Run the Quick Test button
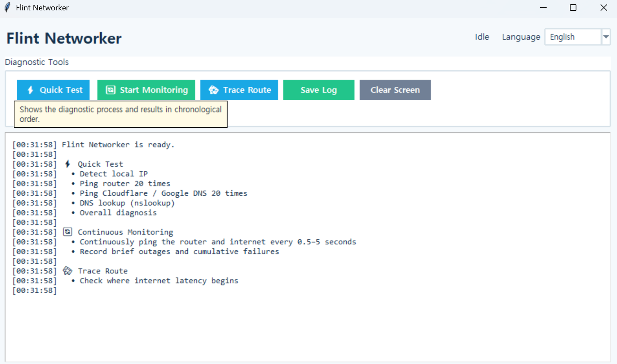The height and width of the screenshot is (364, 617). pos(54,90)
